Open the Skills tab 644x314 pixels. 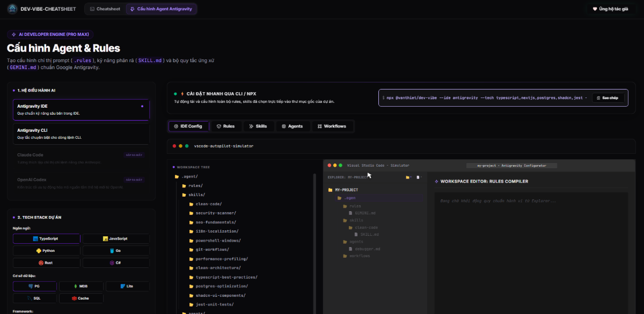258,126
